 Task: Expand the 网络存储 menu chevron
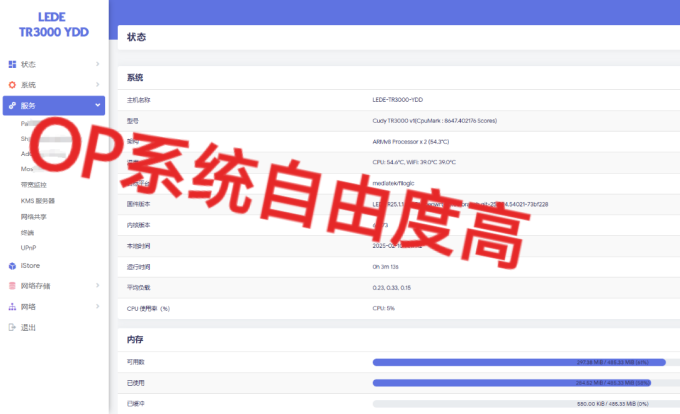point(98,285)
